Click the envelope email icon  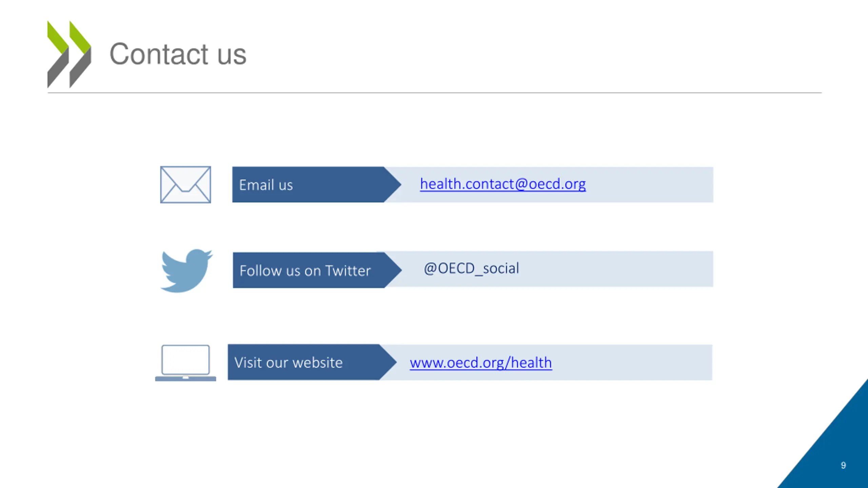(185, 185)
